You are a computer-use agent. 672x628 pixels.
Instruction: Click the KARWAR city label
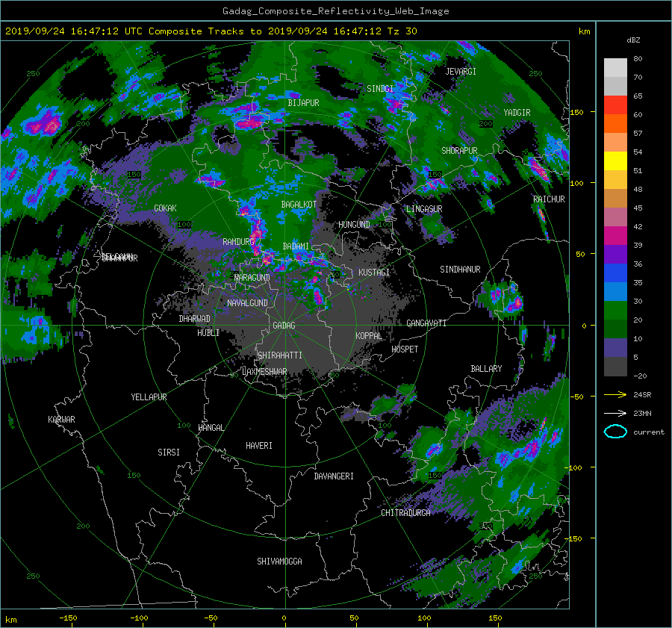coord(61,420)
